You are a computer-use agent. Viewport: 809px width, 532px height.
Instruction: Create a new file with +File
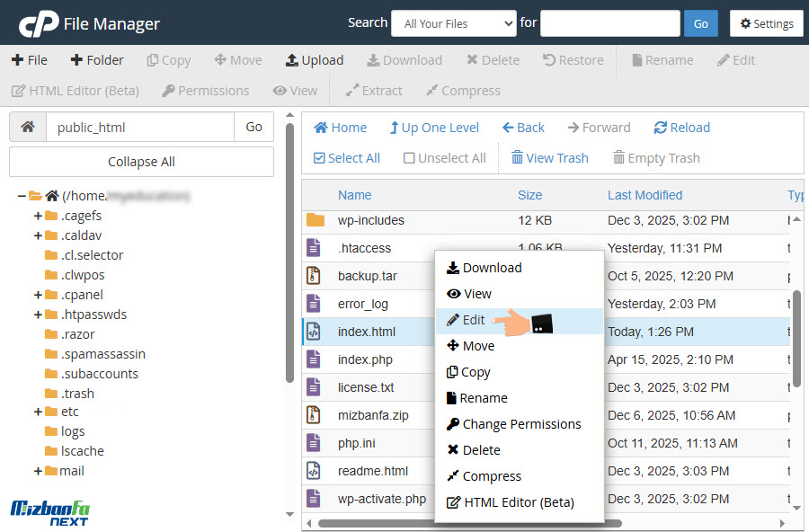tap(30, 60)
